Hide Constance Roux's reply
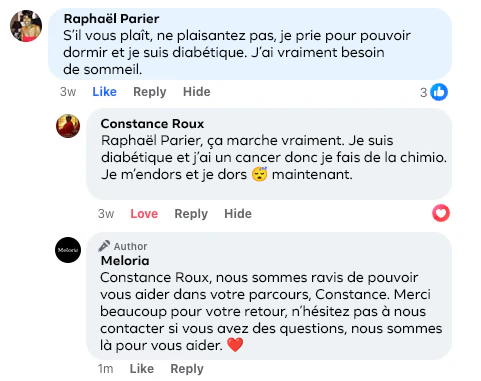Viewport: 481px width, 381px height. [x=238, y=214]
